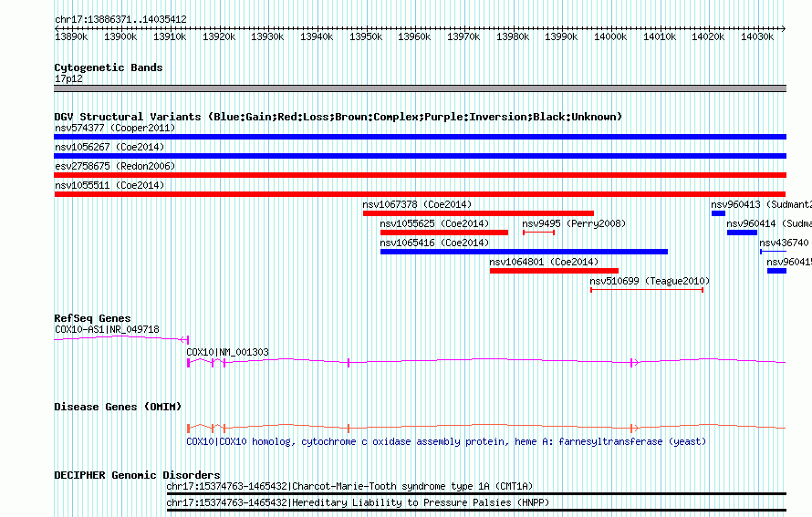Click the 13980k ruler mark
The width and height of the screenshot is (812, 517).
(x=513, y=36)
